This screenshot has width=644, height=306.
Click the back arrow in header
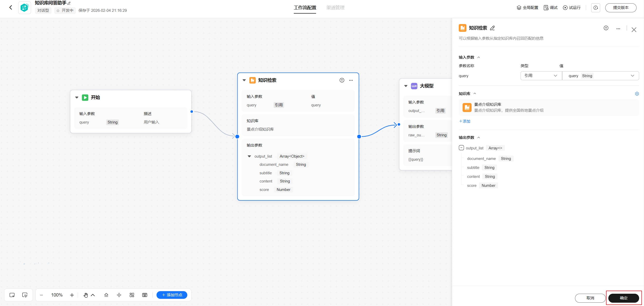click(11, 7)
